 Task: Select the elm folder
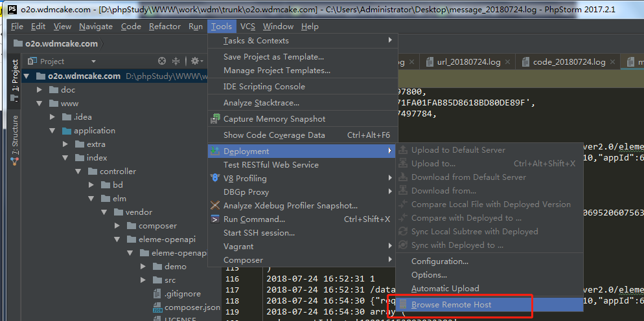click(x=119, y=199)
